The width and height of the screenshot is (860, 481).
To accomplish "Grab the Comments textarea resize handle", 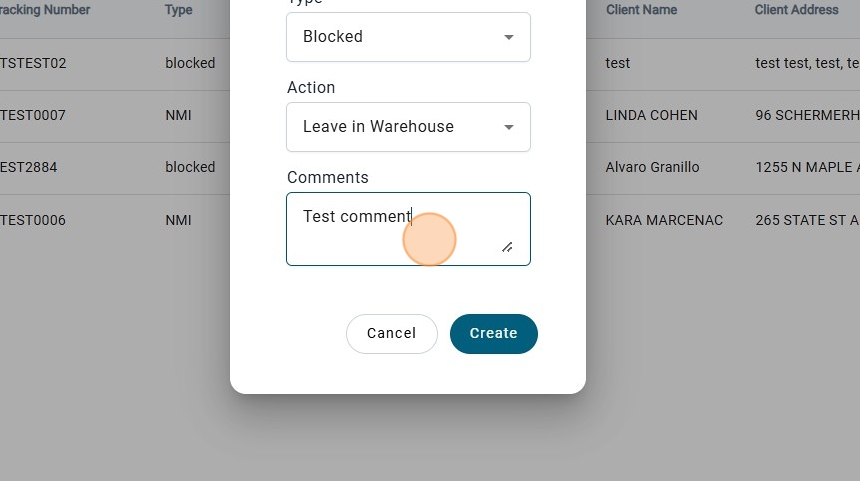I will click(x=507, y=247).
